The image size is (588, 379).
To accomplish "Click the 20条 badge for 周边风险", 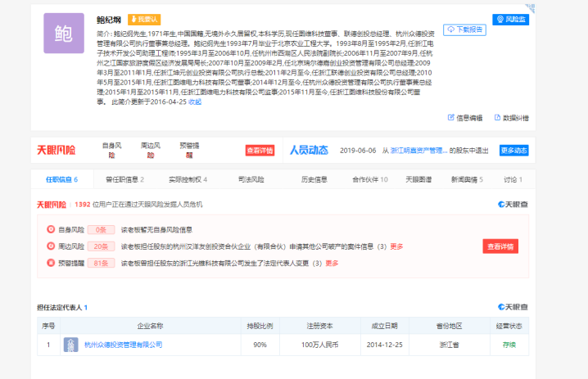I will pyautogui.click(x=101, y=246).
